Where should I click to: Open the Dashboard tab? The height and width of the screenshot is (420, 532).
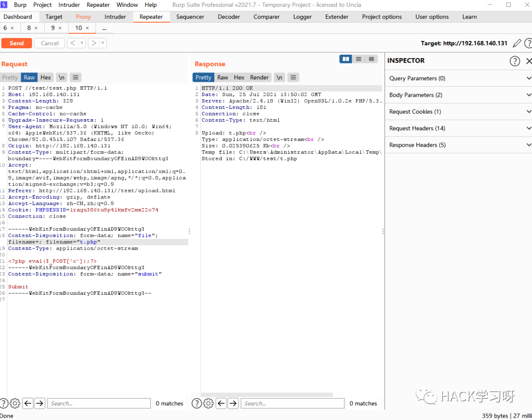[18, 17]
